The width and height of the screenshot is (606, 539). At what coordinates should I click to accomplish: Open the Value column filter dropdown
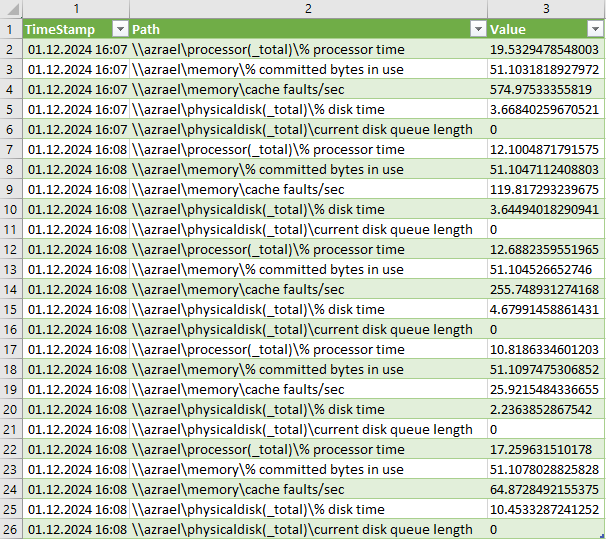pos(595,29)
